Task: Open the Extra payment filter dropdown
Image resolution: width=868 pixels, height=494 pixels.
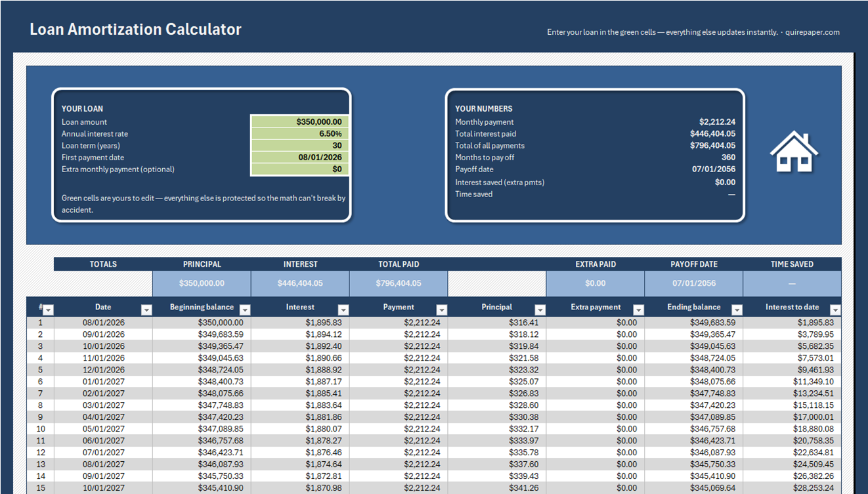Action: (639, 309)
